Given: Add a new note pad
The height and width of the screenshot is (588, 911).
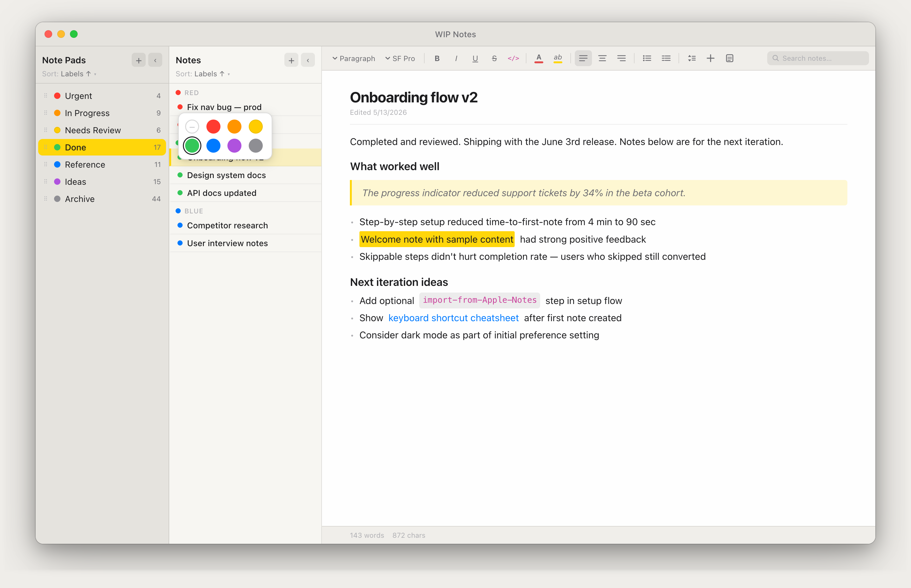Looking at the screenshot, I should pyautogui.click(x=139, y=60).
